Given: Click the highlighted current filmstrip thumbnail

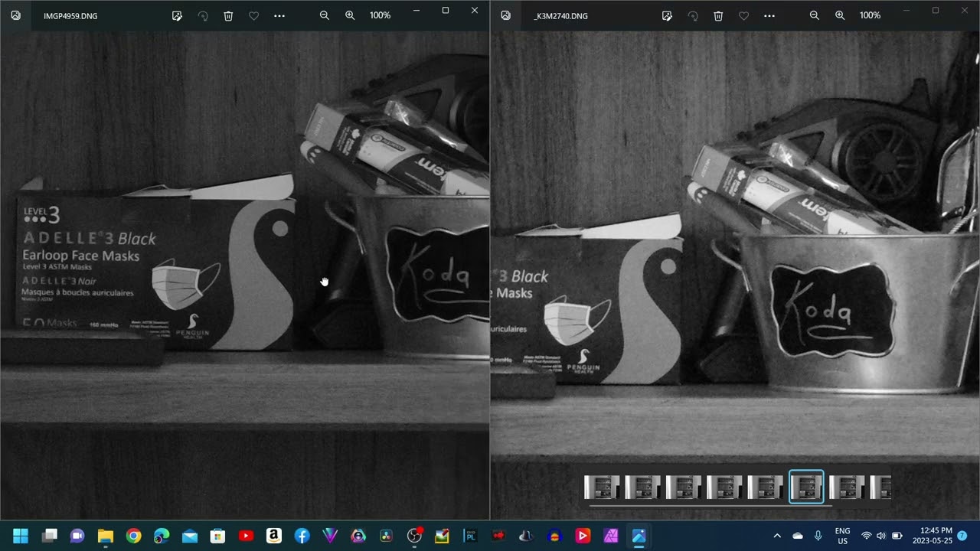Looking at the screenshot, I should (806, 487).
